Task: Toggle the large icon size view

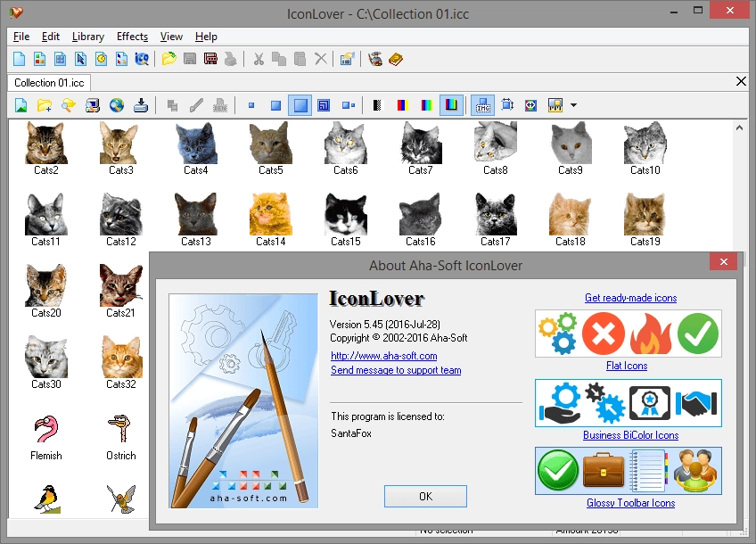Action: coord(300,105)
